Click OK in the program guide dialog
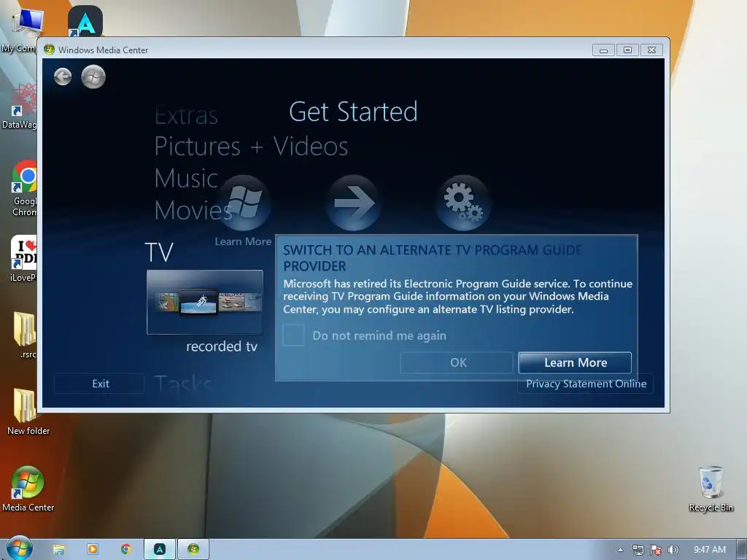The image size is (747, 560). (x=458, y=363)
